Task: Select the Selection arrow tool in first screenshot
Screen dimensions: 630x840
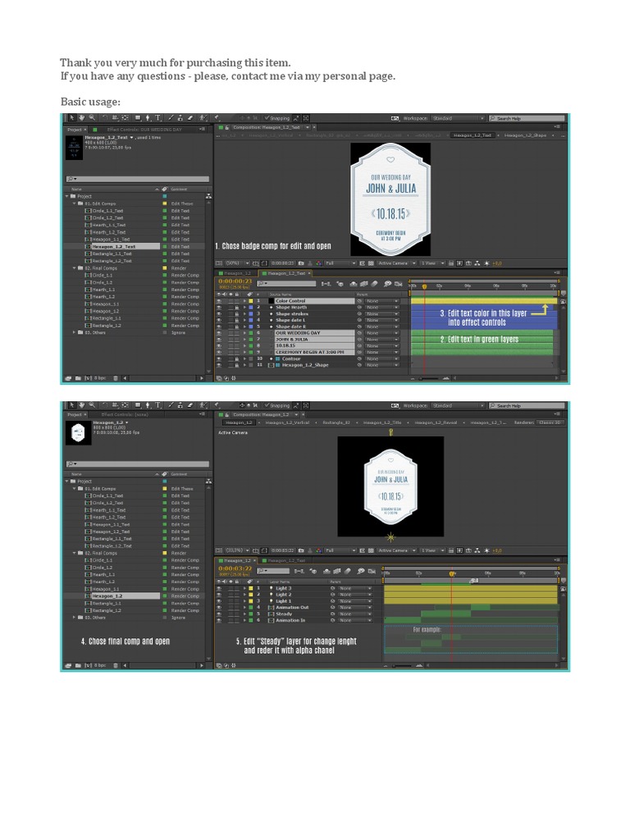Action: point(72,118)
